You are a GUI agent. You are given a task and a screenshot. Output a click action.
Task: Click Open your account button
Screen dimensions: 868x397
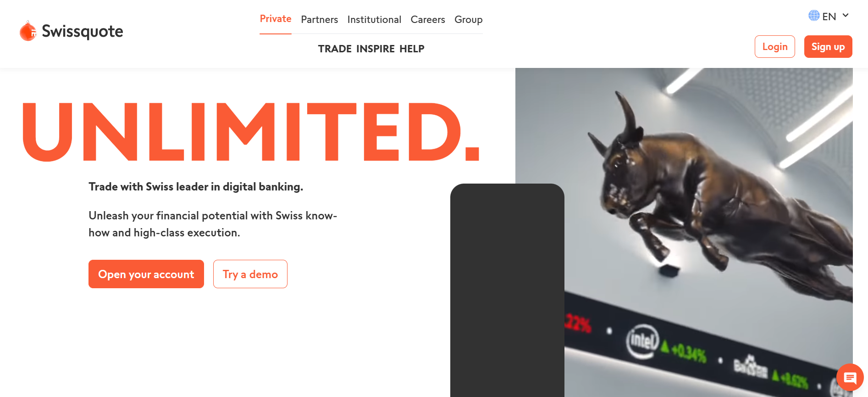click(146, 274)
